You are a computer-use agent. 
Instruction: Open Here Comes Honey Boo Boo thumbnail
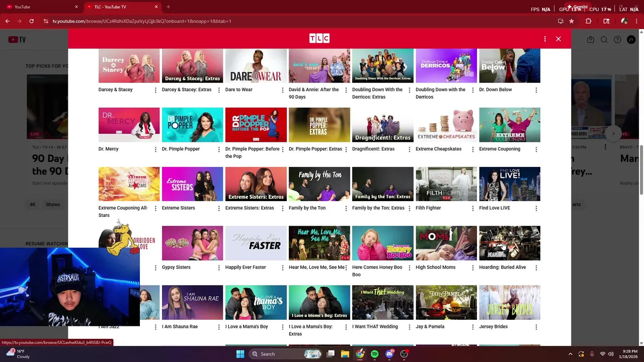pyautogui.click(x=382, y=243)
